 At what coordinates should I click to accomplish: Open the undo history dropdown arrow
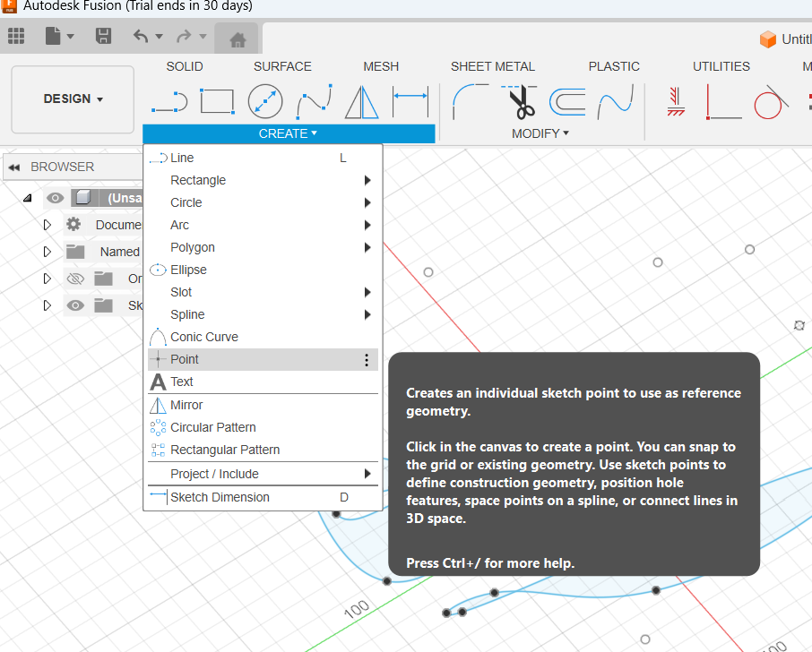pyautogui.click(x=159, y=36)
